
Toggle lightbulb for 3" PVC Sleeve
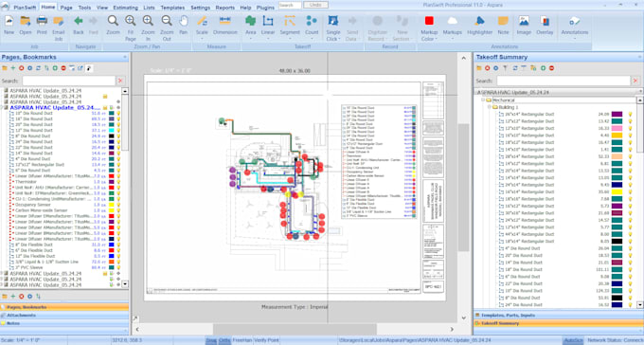(x=118, y=267)
